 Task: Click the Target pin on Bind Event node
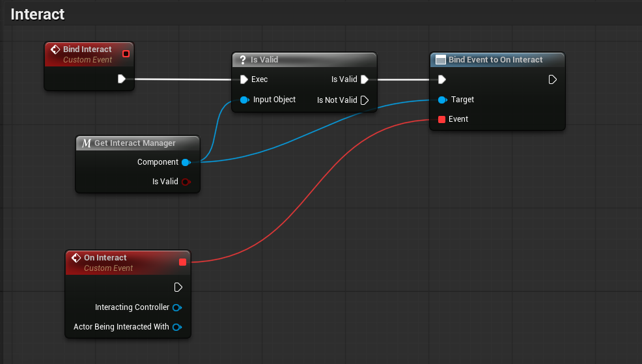pyautogui.click(x=442, y=100)
